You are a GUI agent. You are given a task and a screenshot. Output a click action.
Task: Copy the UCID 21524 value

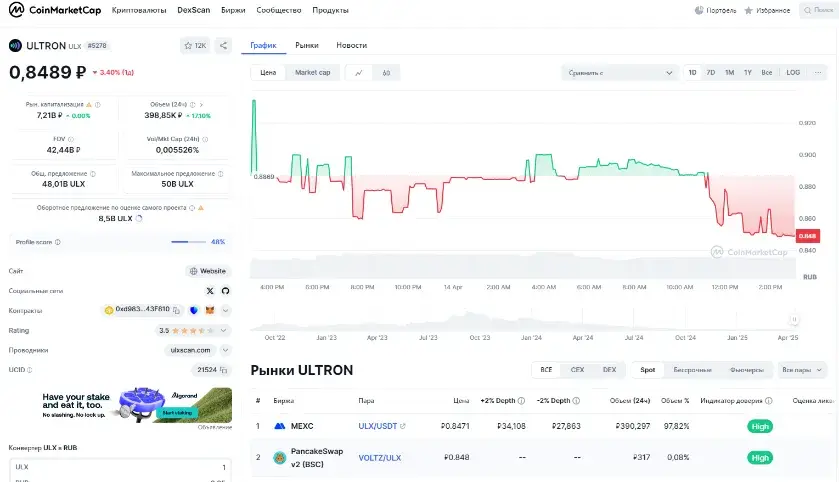coord(224,370)
